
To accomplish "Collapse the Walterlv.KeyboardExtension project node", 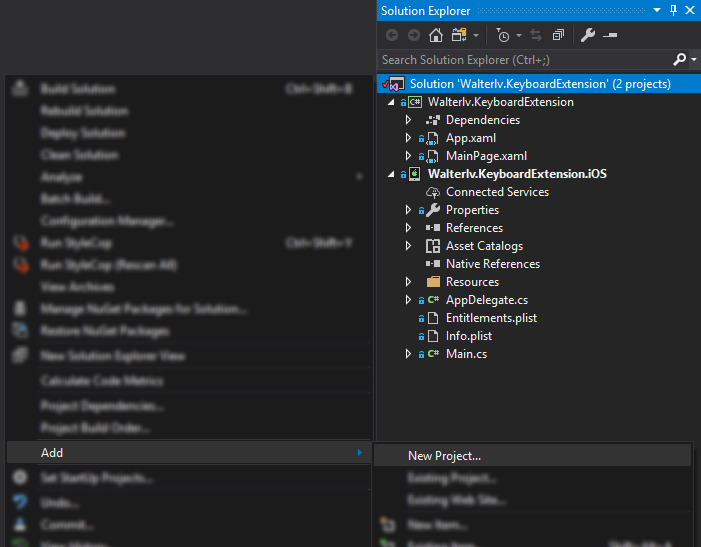I will click(391, 102).
